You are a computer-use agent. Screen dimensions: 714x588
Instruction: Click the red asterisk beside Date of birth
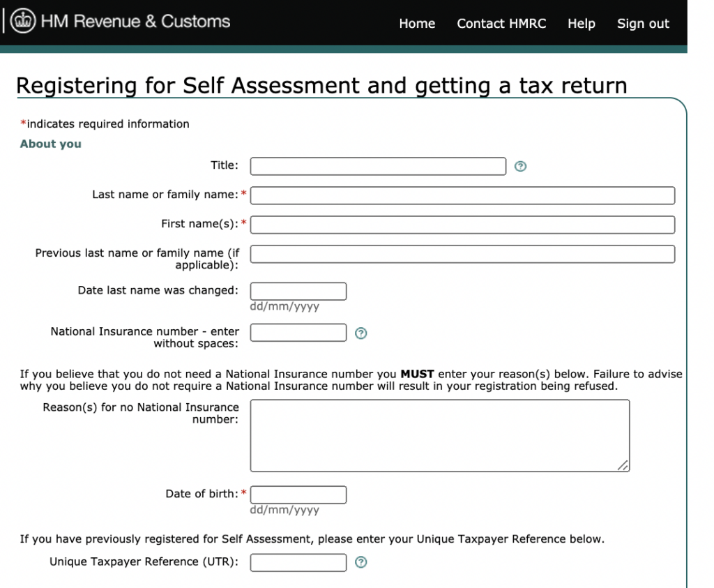pos(243,493)
